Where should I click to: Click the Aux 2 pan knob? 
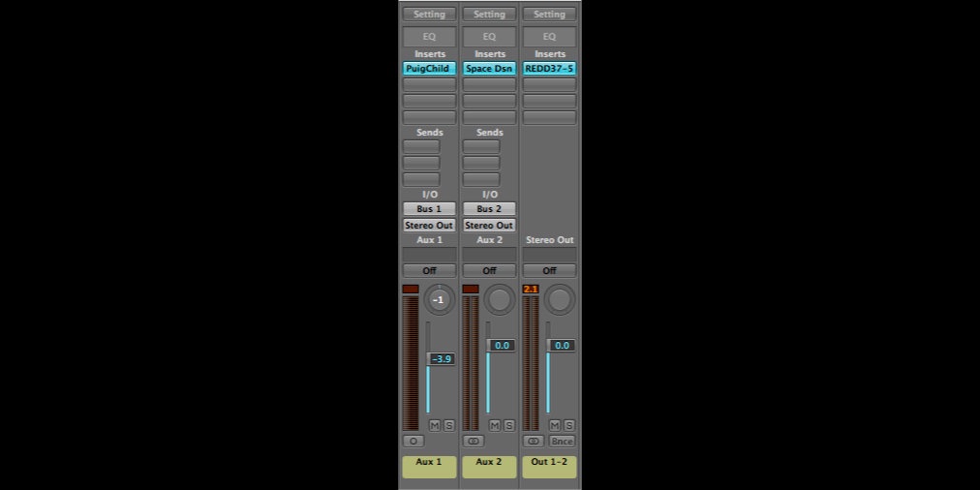point(500,300)
